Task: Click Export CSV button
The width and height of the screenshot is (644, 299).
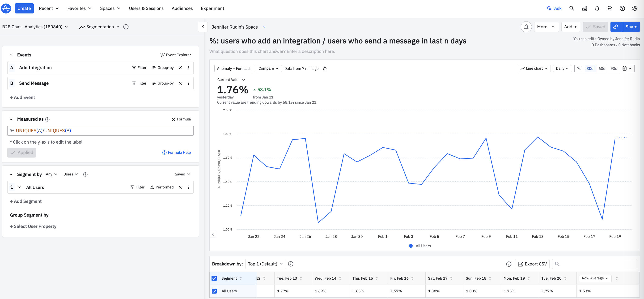Action: pyautogui.click(x=532, y=264)
